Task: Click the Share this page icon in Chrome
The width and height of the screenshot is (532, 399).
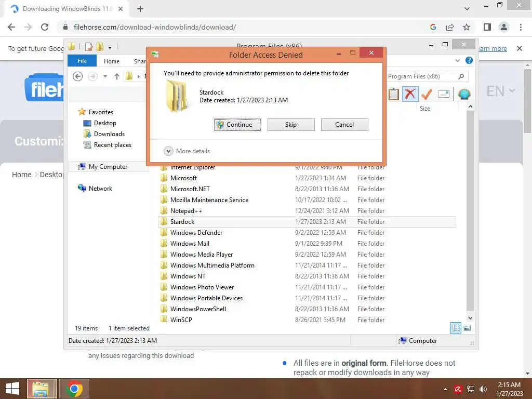Action: [450, 27]
